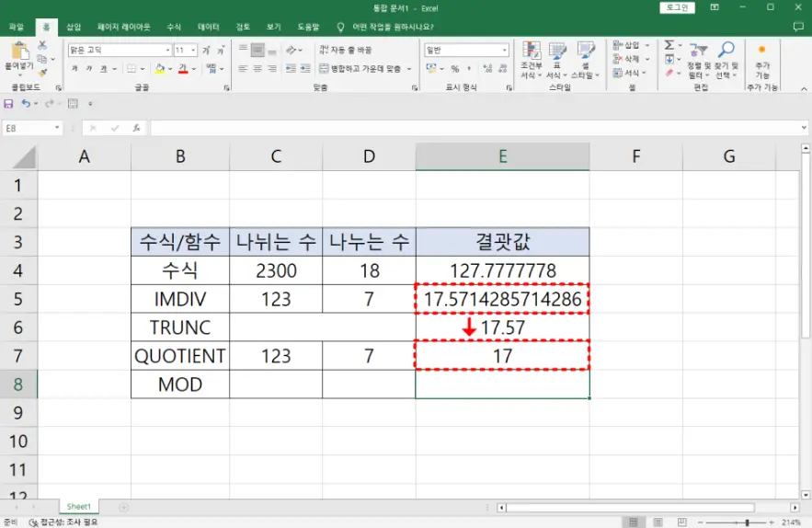Viewport: 812px width, 528px height.
Task: Open the Insert (삽입) ribbon tab
Action: pyautogui.click(x=74, y=28)
